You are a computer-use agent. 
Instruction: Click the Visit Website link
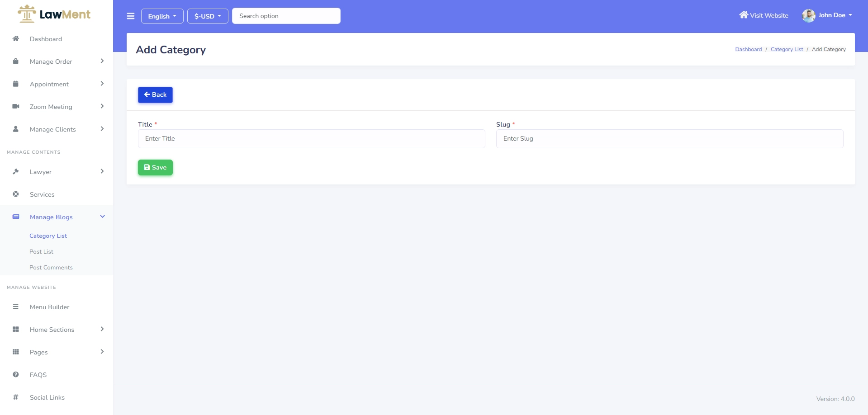point(764,15)
